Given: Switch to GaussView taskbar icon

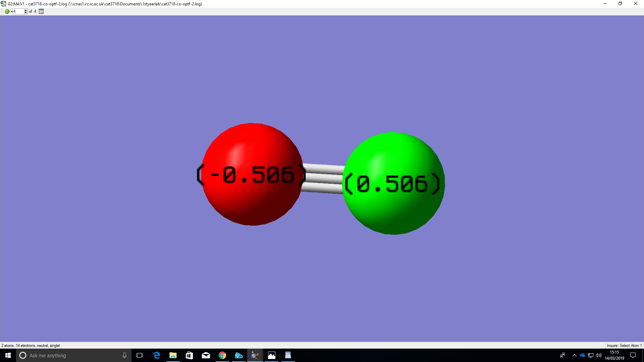Looking at the screenshot, I should click(x=255, y=355).
